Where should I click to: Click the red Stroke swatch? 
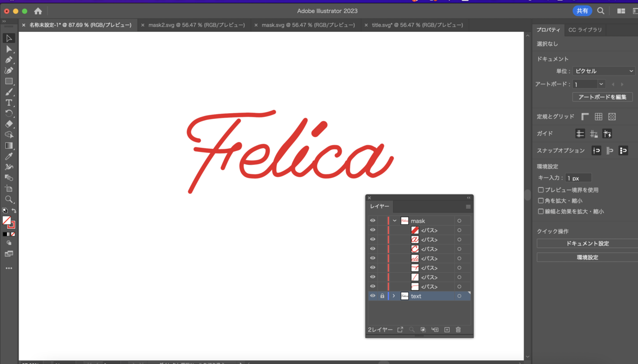tap(12, 225)
